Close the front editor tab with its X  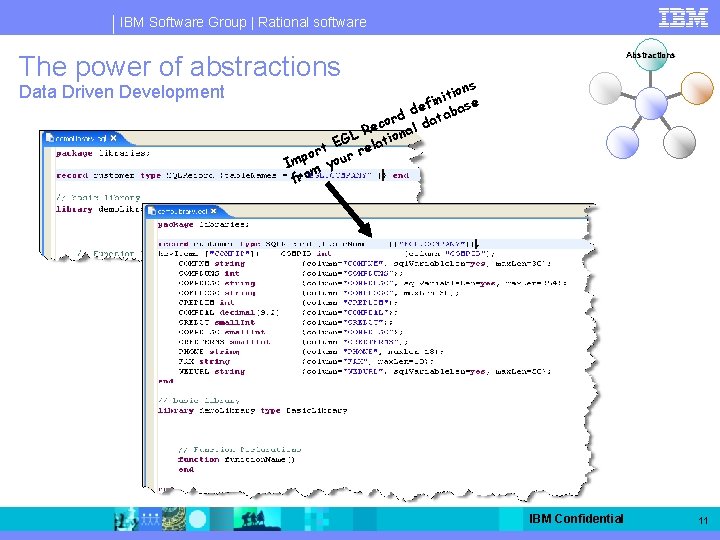tap(214, 211)
